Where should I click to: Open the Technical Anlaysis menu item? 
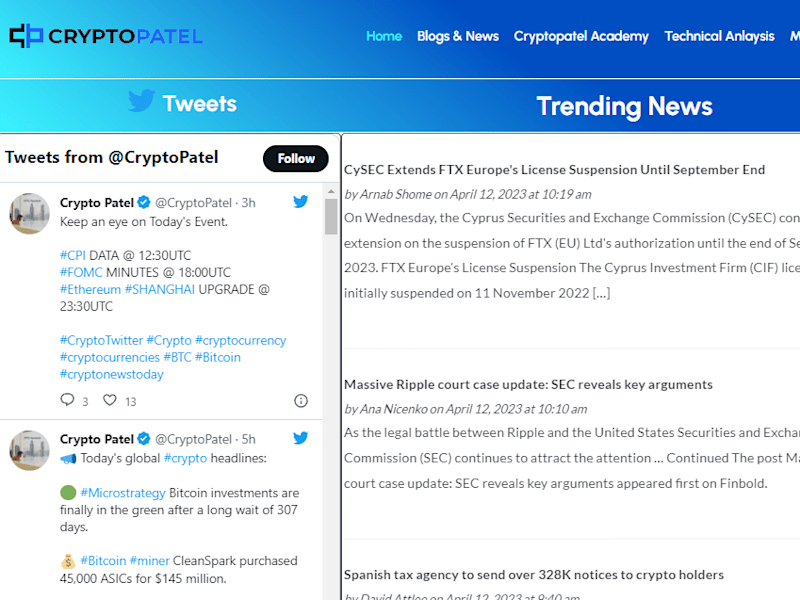(719, 36)
